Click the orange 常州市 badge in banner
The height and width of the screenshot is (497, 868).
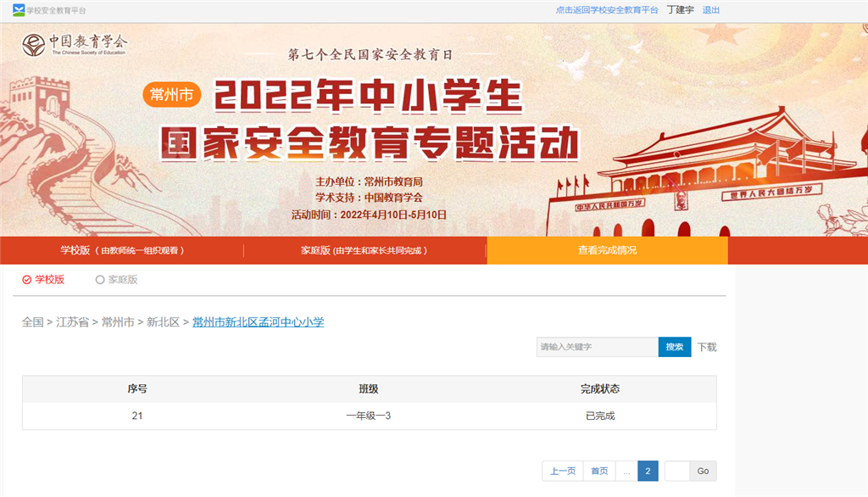pyautogui.click(x=171, y=95)
